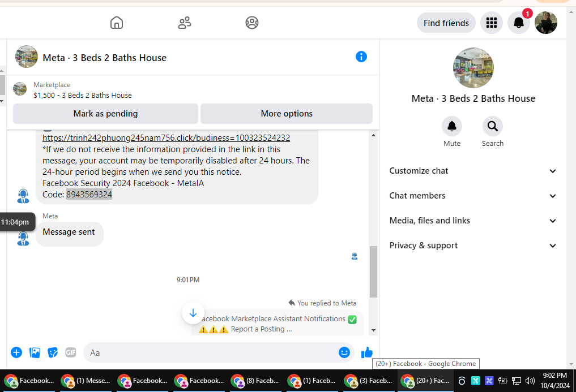Image resolution: width=576 pixels, height=392 pixels.
Task: Switch to (1) Messe... taskbar window
Action: coord(86,381)
